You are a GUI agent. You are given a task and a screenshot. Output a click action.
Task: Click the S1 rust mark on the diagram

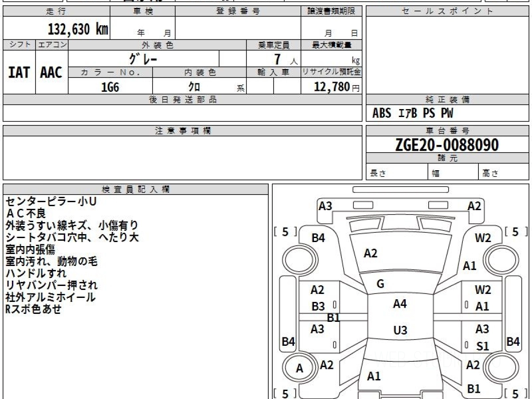(x=482, y=346)
